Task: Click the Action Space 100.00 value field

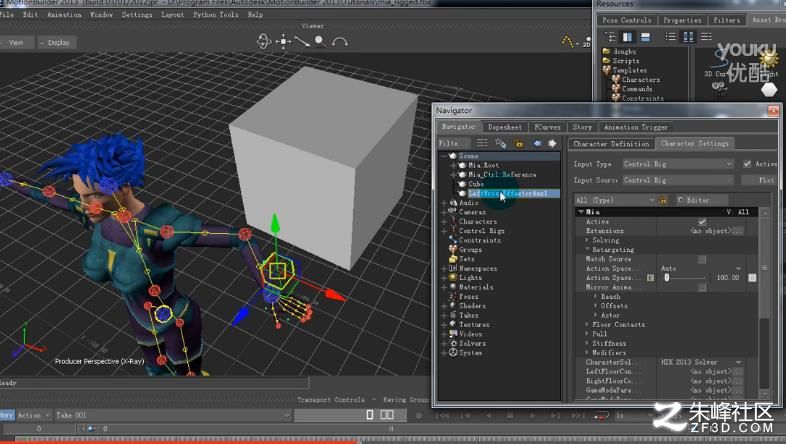Action: [x=727, y=278]
